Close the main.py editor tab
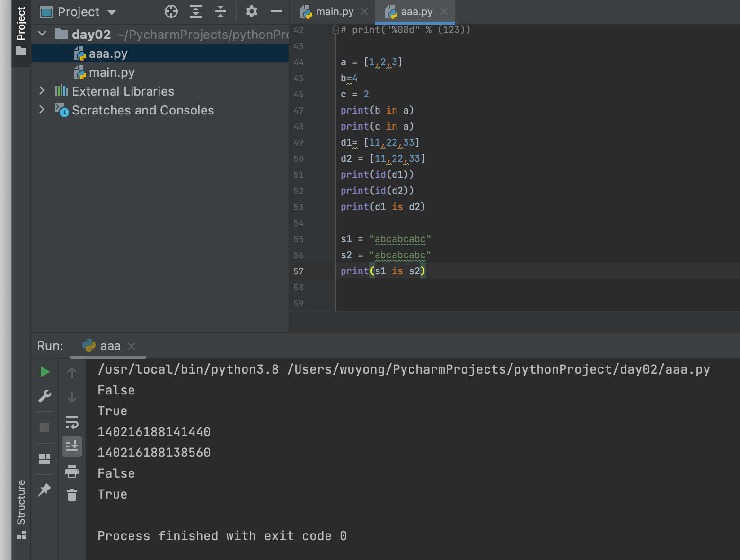The height and width of the screenshot is (560, 740). coord(364,11)
